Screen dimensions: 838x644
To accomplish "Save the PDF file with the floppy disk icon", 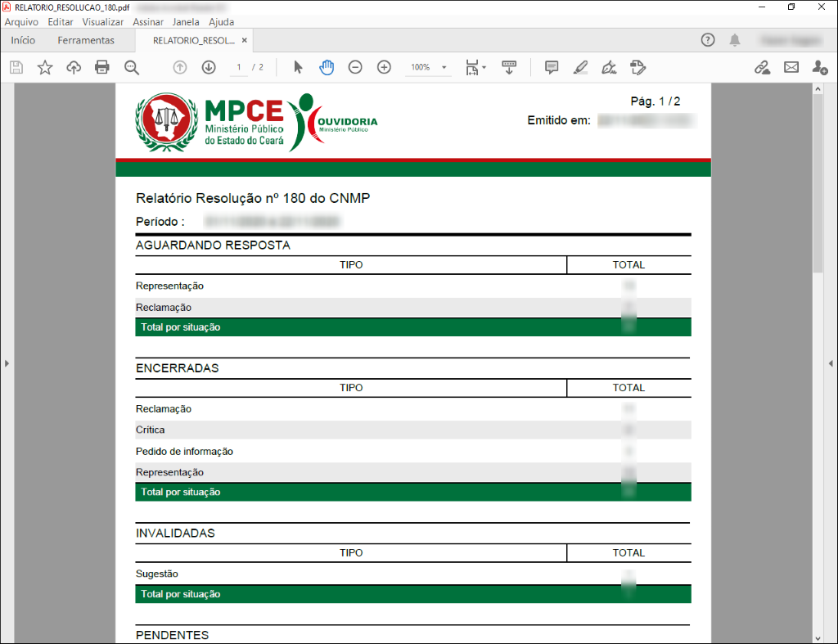I will click(x=16, y=67).
